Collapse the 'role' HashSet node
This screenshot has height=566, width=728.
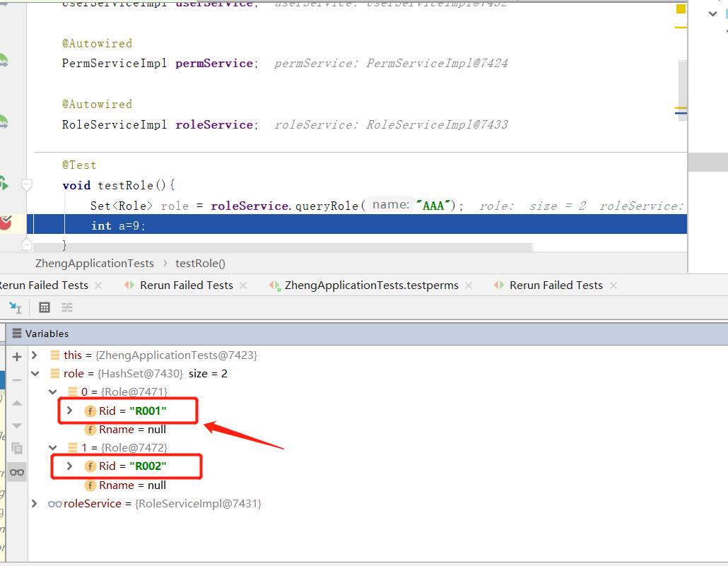(x=35, y=373)
